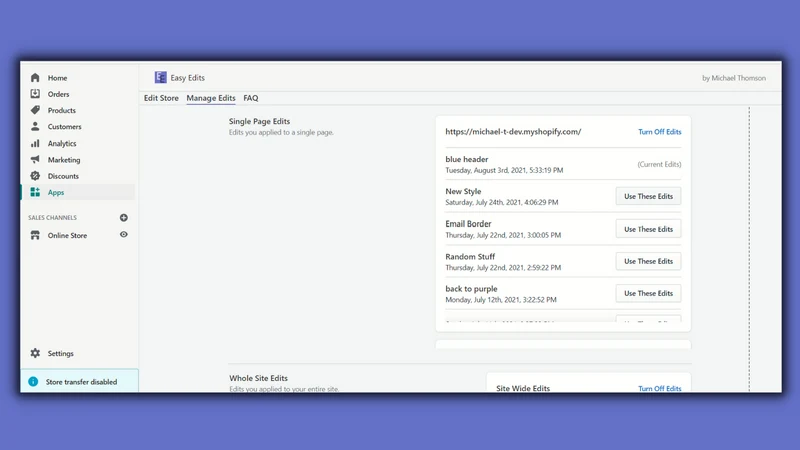The image size is (800, 450).
Task: Use These Edits for Random Stuff
Action: 648,261
